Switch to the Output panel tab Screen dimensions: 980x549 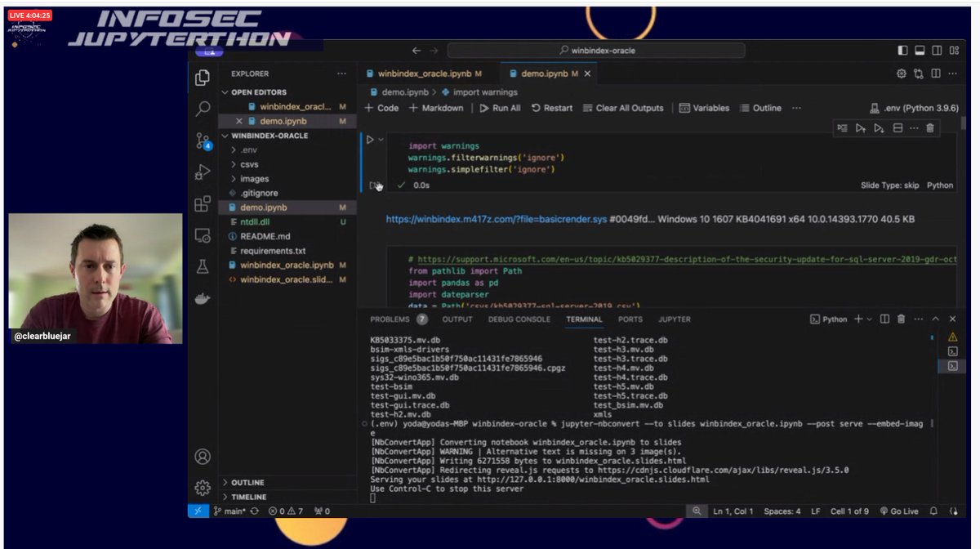(x=457, y=319)
